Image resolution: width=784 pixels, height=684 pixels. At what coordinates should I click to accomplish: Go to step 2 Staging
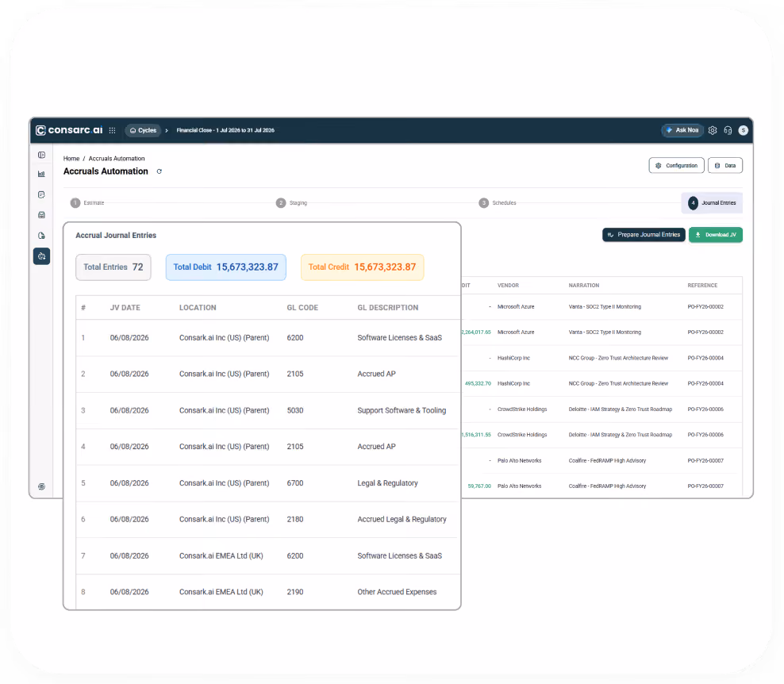pyautogui.click(x=291, y=203)
